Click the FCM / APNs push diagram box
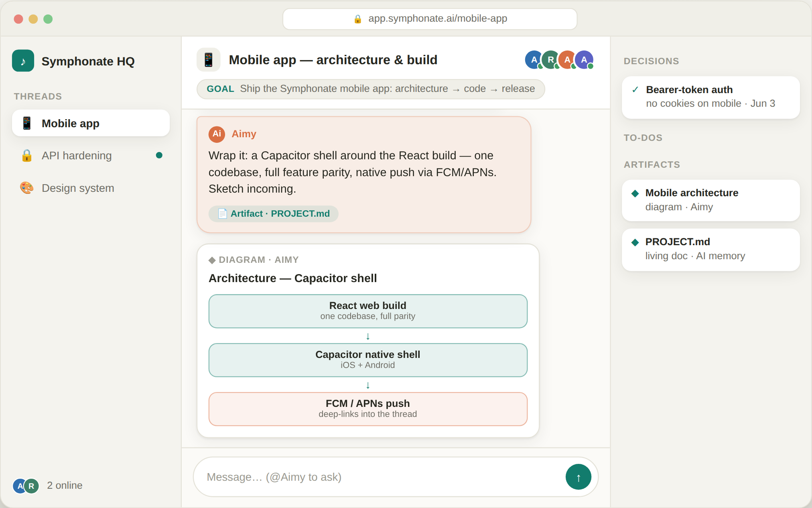The height and width of the screenshot is (508, 812). coord(368,409)
